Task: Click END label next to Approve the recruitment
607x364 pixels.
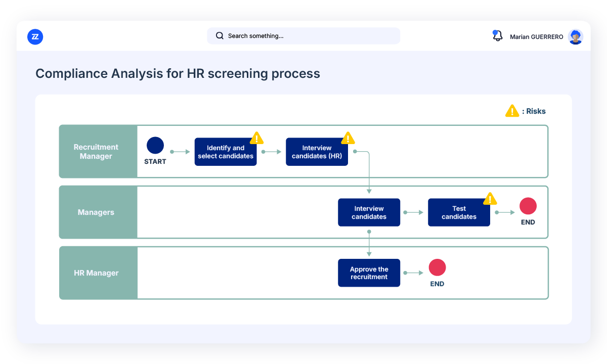Action: (x=438, y=284)
